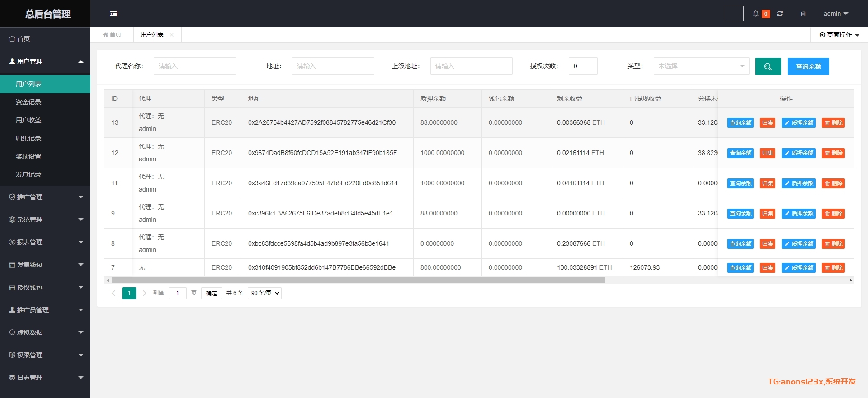Switch to the 首页 tab
The width and height of the screenshot is (868, 398).
point(112,35)
